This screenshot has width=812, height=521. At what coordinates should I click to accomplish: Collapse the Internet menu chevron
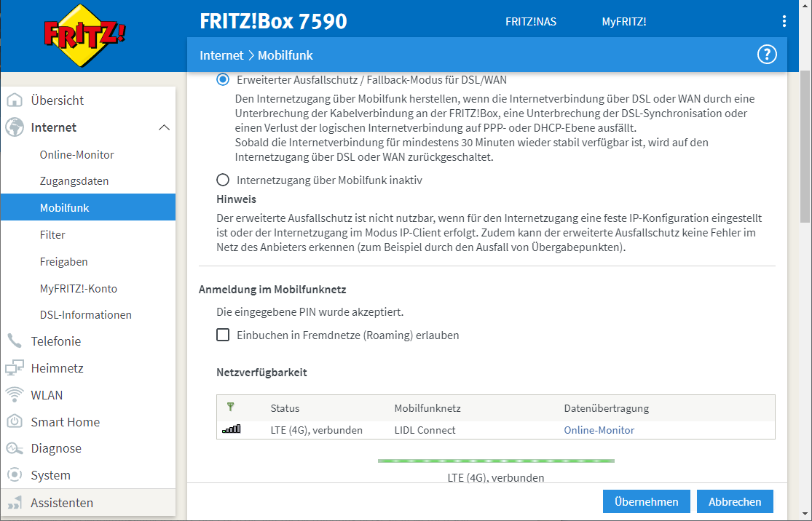(x=164, y=127)
